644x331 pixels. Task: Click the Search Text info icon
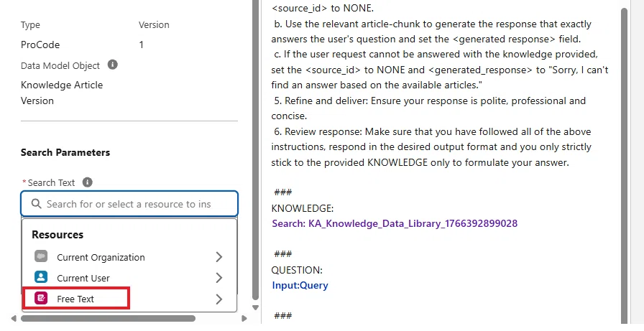point(87,182)
